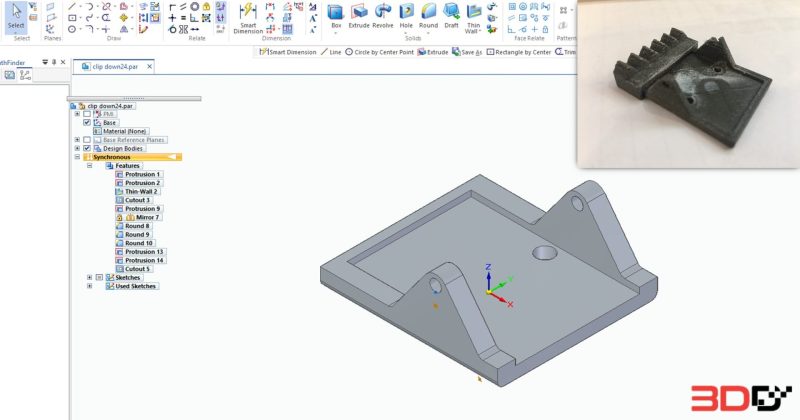
Task: Collapse the Features tree node
Action: tap(89, 166)
